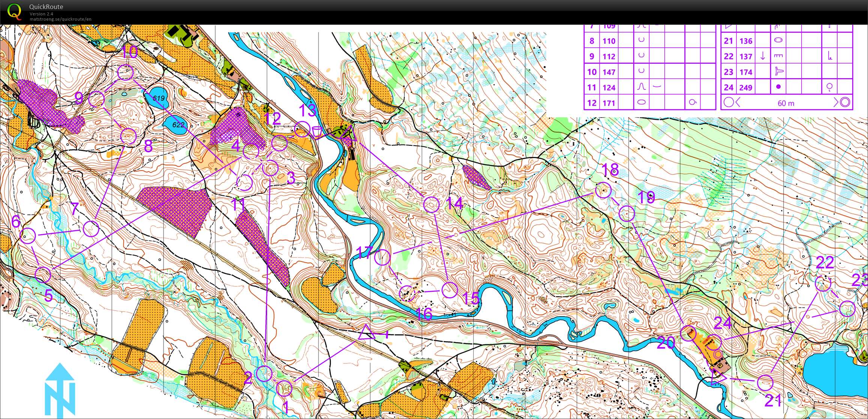Click control circle 18 on the map
Image resolution: width=868 pixels, height=419 pixels.
coord(603,190)
